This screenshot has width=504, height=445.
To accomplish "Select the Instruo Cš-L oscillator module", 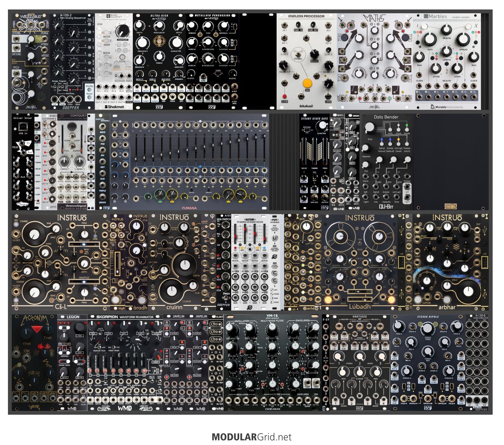I will [61, 262].
